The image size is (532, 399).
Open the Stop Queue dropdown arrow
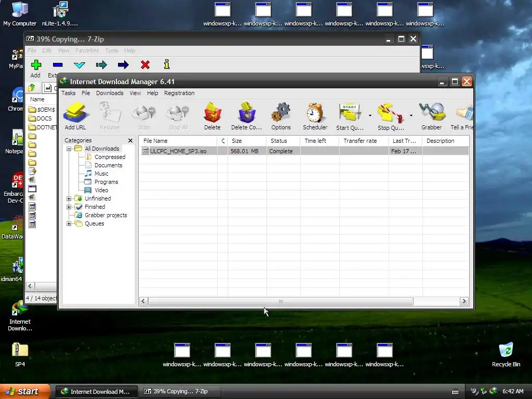click(411, 116)
